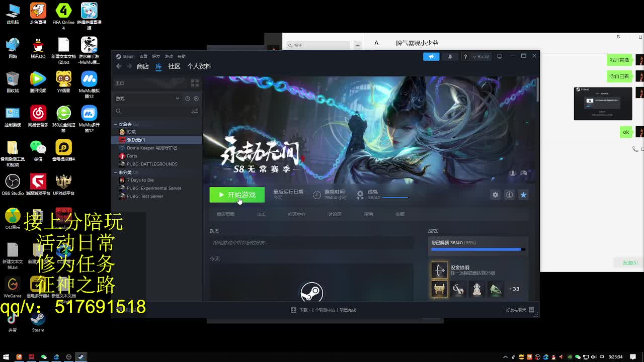Open the 库 library tab

pyautogui.click(x=158, y=66)
